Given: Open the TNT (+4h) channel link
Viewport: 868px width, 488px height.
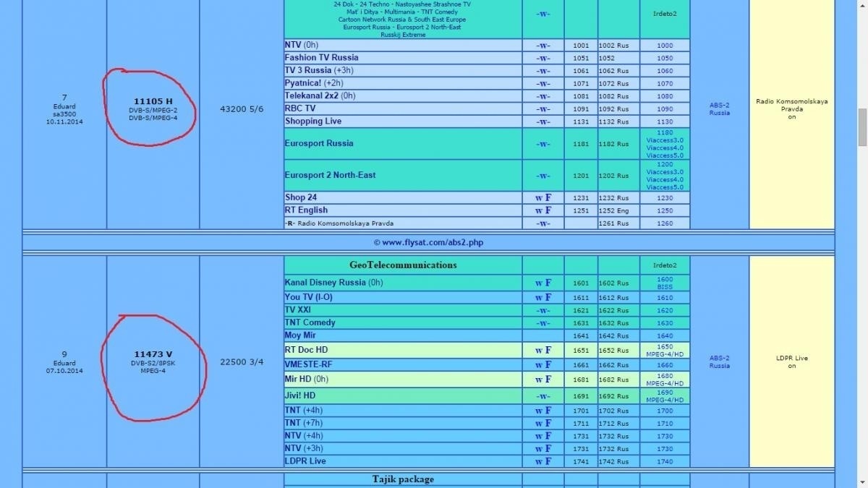Looking at the screenshot, I should 303,411.
